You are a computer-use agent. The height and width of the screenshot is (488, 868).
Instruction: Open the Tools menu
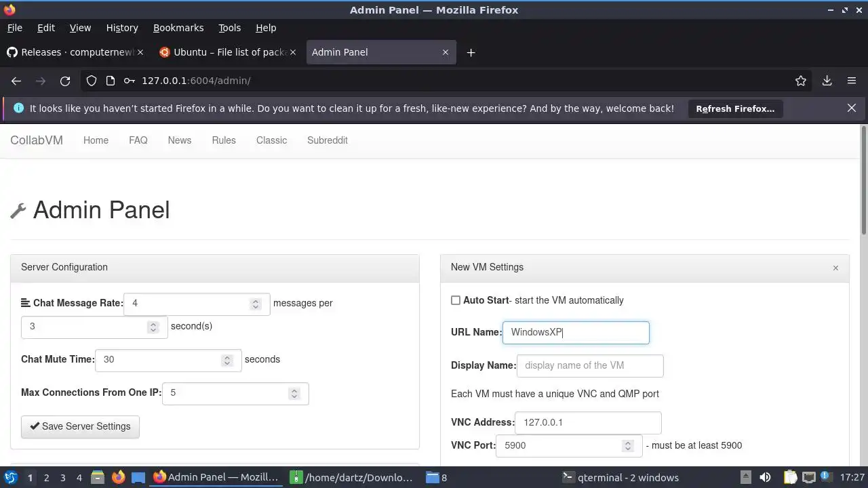tap(229, 28)
